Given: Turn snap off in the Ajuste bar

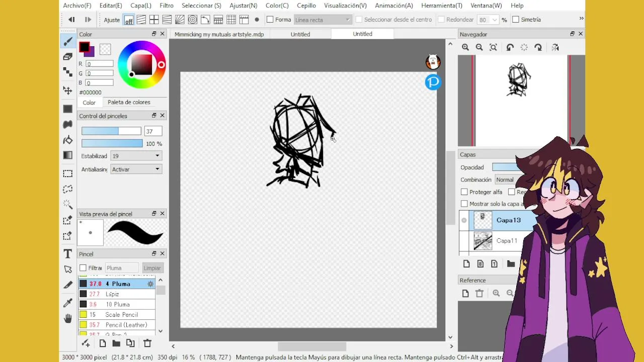Looking at the screenshot, I should coord(129,20).
